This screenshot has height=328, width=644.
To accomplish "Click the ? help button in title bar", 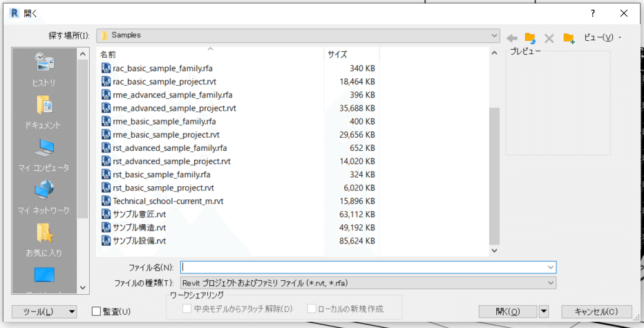I will pos(592,13).
